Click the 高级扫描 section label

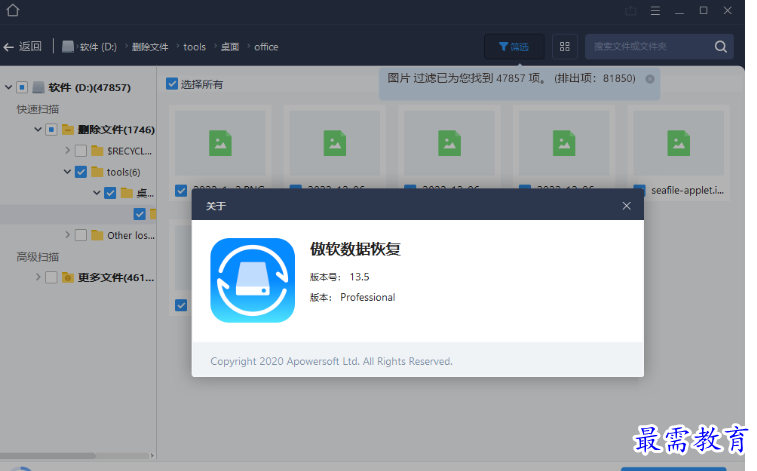click(x=38, y=257)
